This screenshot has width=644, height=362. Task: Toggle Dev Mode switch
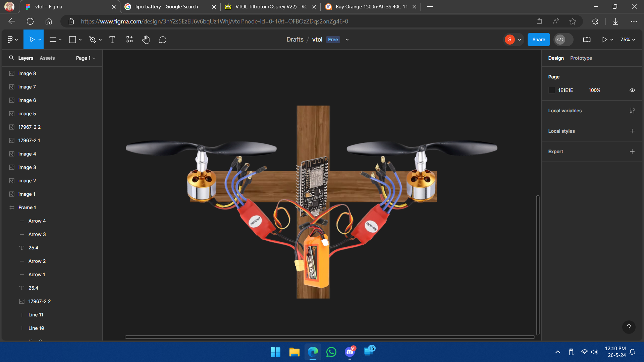(x=563, y=40)
